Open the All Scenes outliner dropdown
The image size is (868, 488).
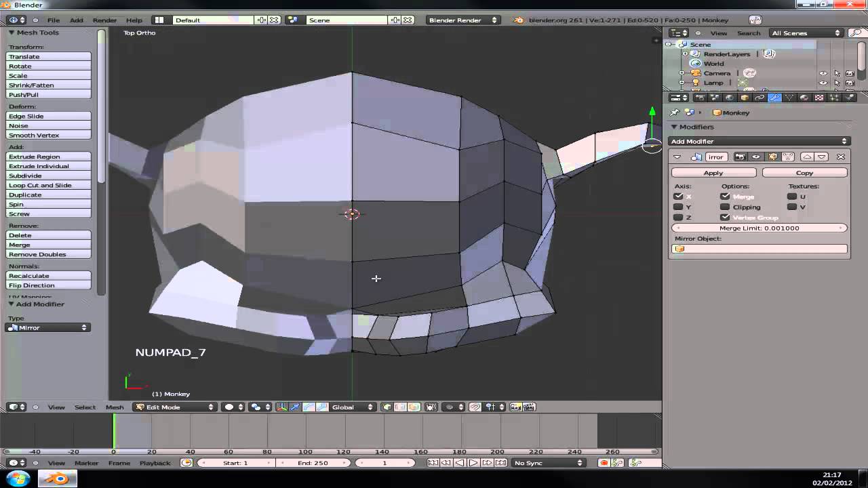(x=806, y=33)
